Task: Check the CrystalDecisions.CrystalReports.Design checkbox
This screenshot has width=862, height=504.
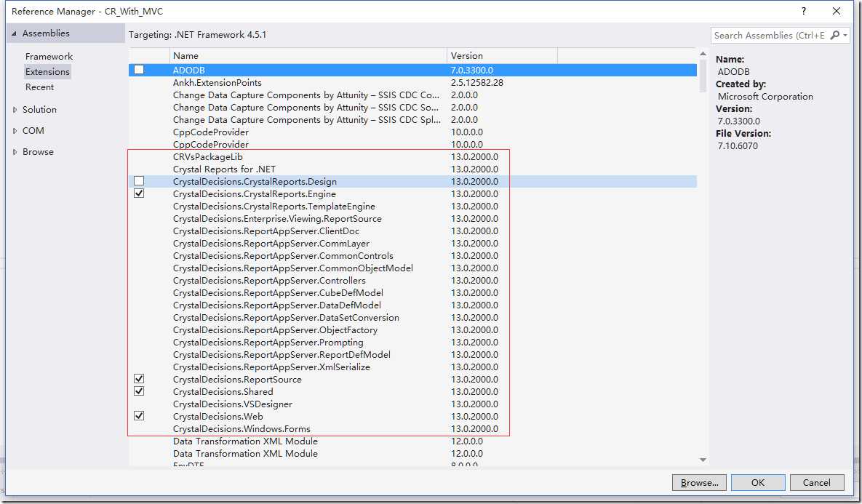Action: coord(139,181)
